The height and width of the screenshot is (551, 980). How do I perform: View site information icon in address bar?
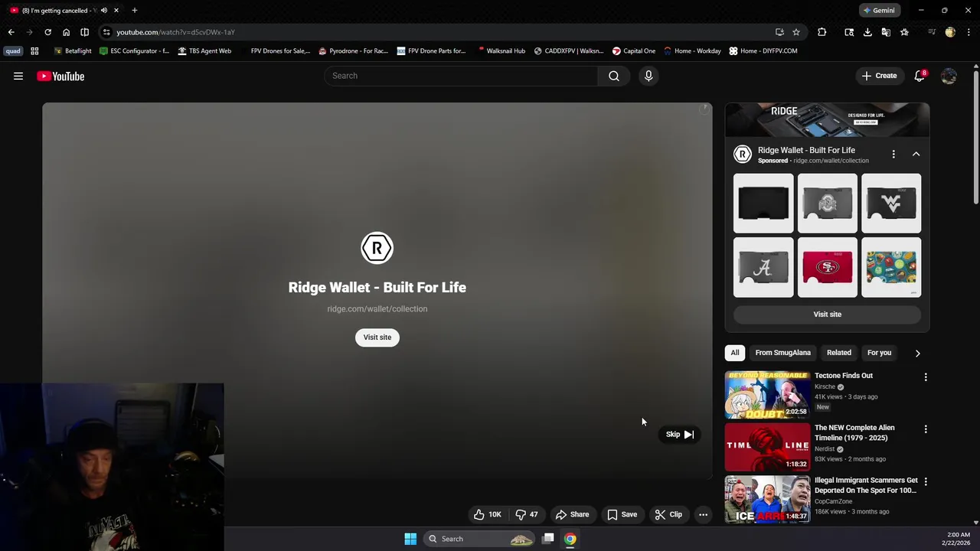pos(106,32)
